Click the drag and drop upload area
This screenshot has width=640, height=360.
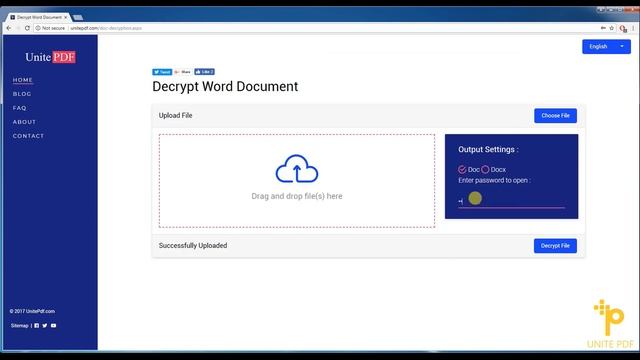pyautogui.click(x=297, y=180)
